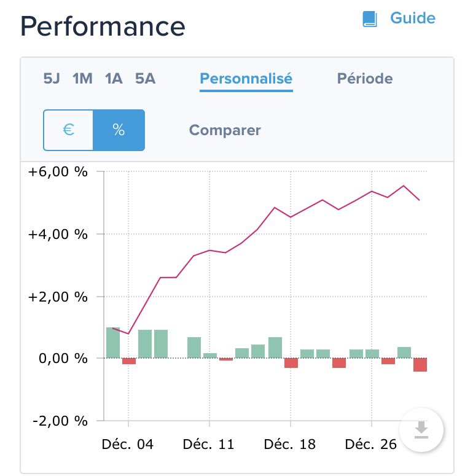
Task: Click the Comparer button
Action: [x=225, y=130]
